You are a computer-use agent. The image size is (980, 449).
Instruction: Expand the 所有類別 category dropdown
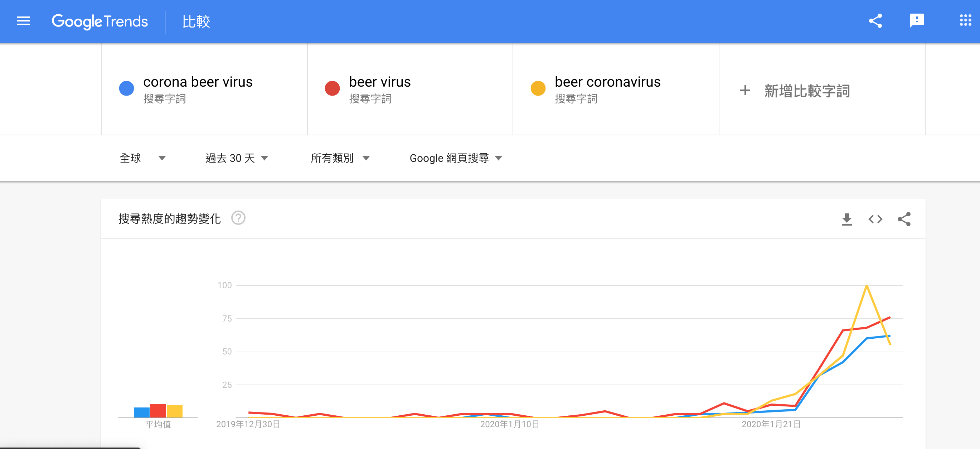tap(340, 158)
